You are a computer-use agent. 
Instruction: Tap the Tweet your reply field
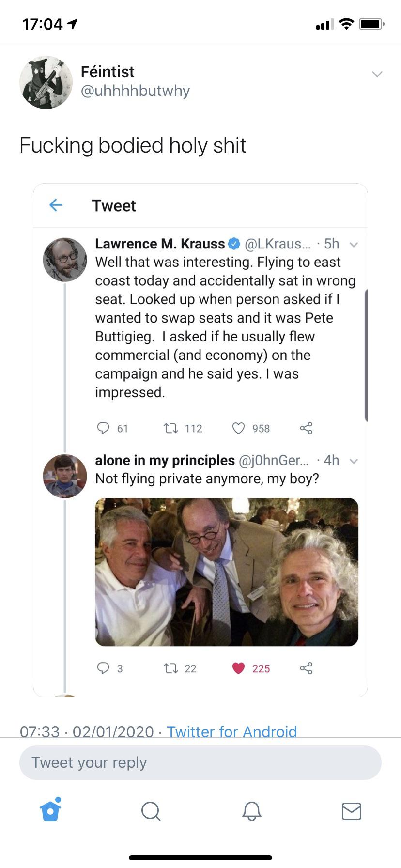200,762
